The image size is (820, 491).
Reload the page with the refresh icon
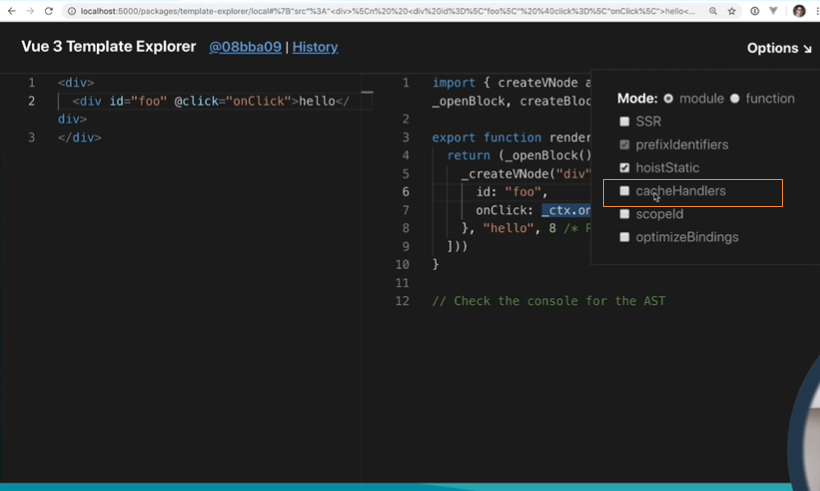click(x=49, y=11)
